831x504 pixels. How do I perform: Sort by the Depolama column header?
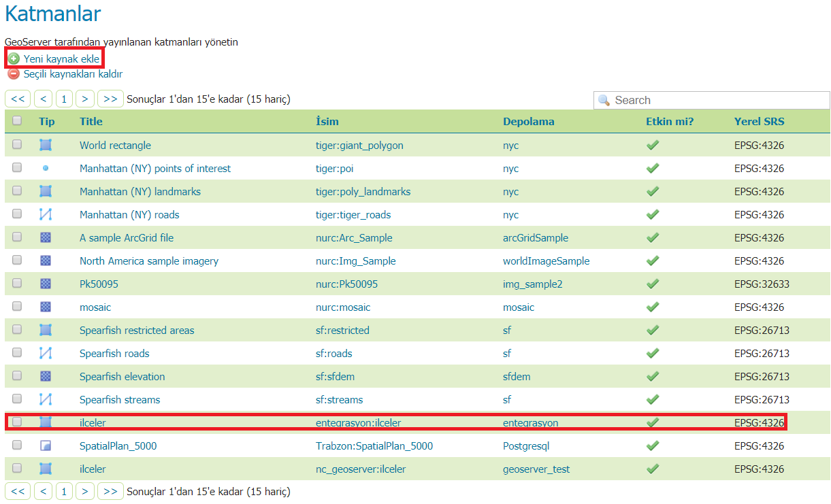coord(529,122)
